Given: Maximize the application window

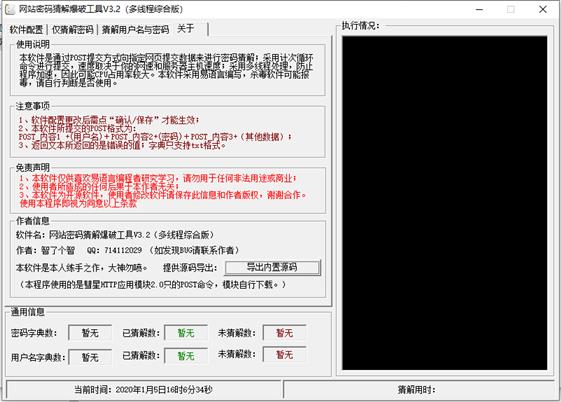Looking at the screenshot, I should click(511, 10).
